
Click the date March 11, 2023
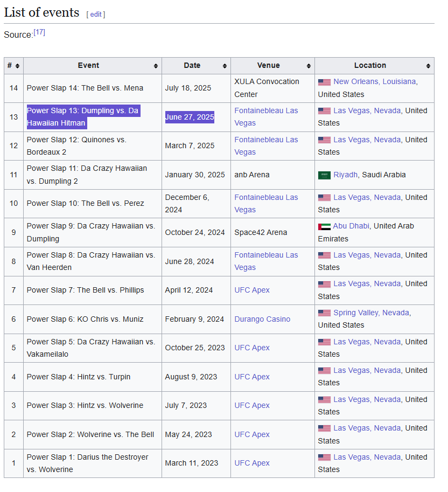click(192, 463)
